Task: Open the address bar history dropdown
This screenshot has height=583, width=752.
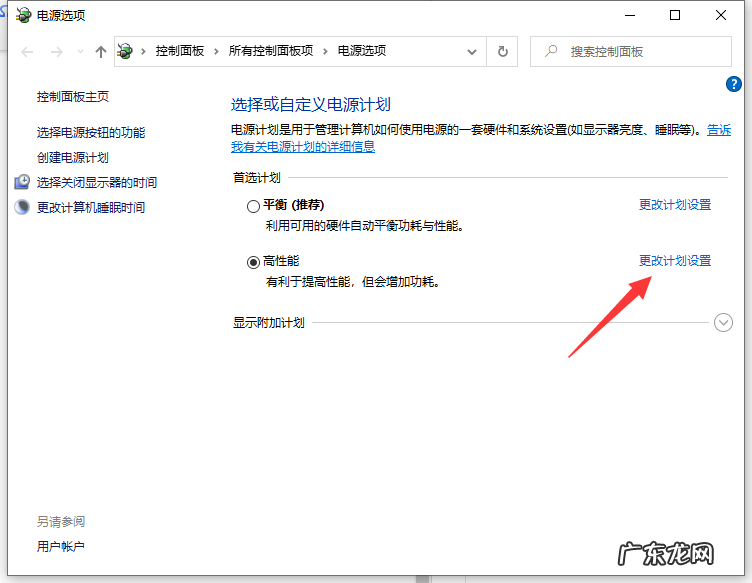Action: tap(472, 51)
